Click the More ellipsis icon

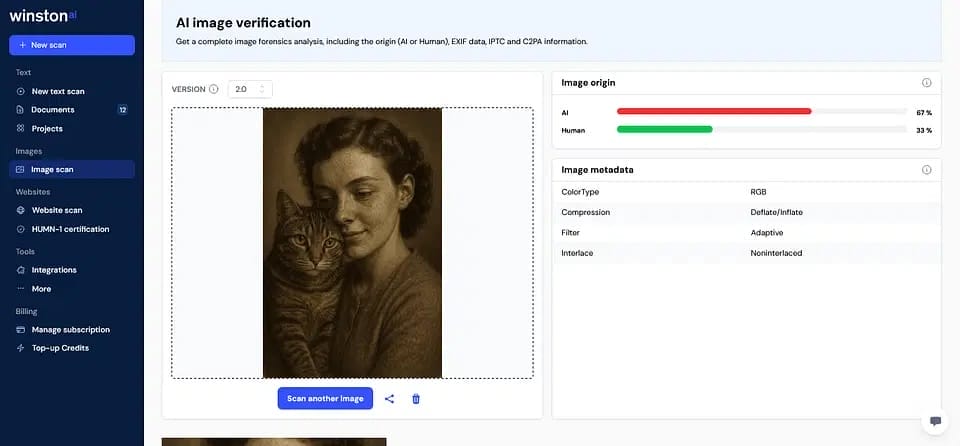(x=20, y=289)
